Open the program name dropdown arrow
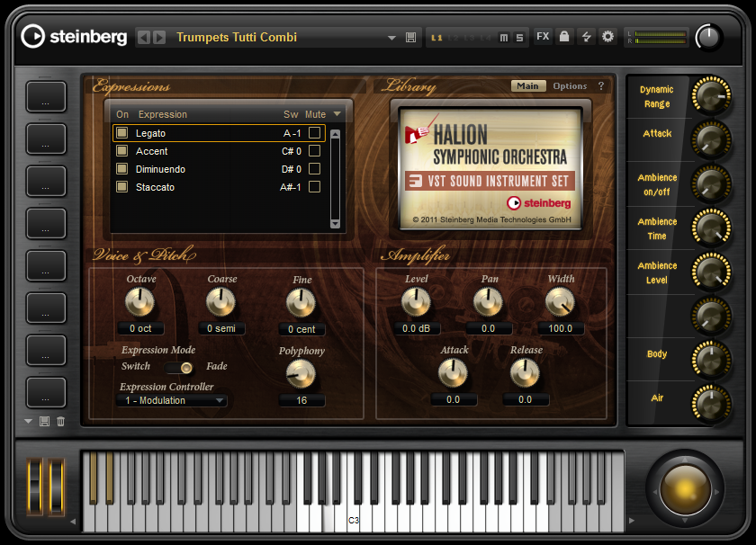756x545 pixels. pyautogui.click(x=391, y=38)
